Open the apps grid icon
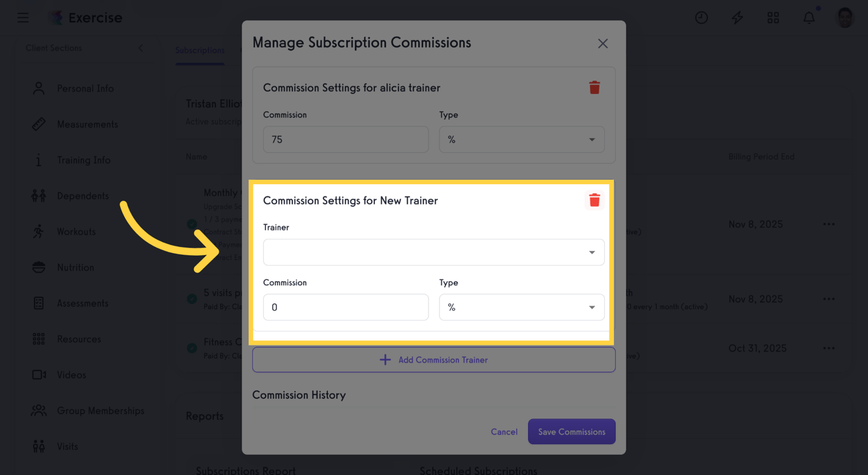868x475 pixels. [773, 18]
